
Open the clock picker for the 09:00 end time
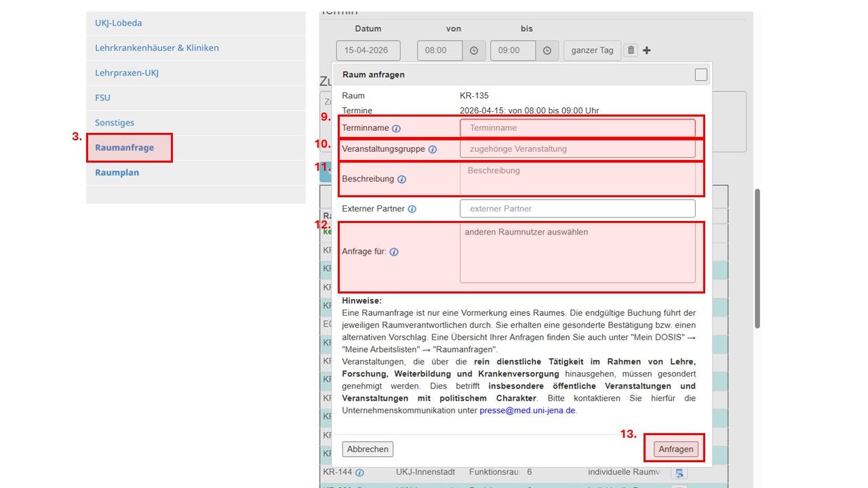coord(547,51)
